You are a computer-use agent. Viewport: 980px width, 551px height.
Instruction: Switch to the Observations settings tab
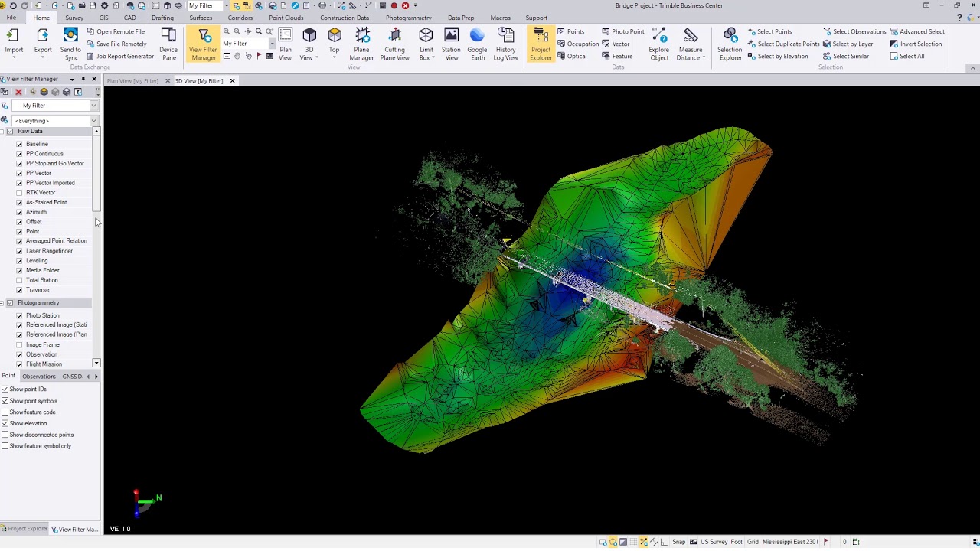(39, 377)
